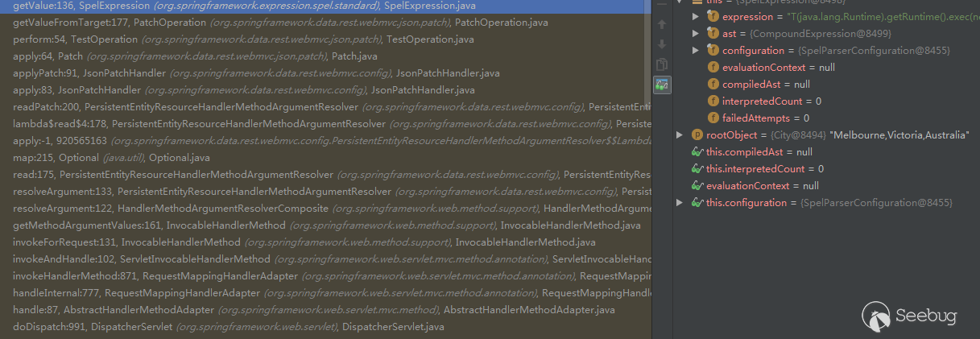Expand the configuration field under this
The image size is (980, 339).
click(696, 51)
